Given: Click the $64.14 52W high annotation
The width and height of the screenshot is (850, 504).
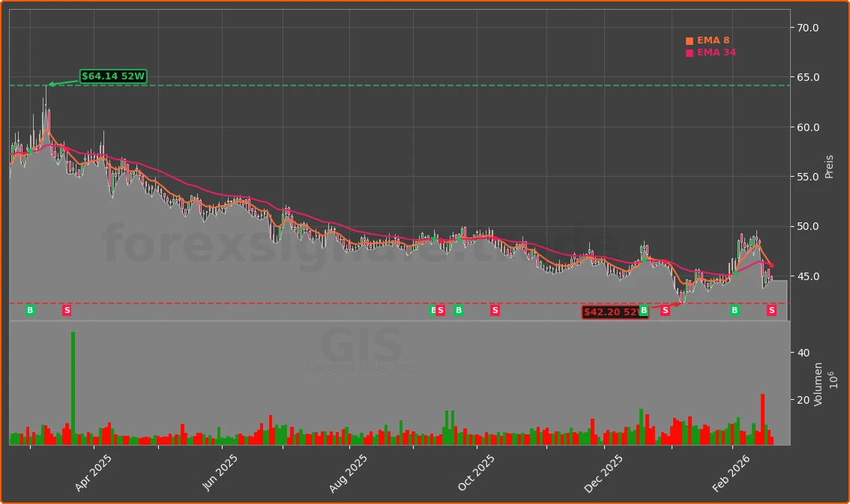Looking at the screenshot, I should point(113,76).
